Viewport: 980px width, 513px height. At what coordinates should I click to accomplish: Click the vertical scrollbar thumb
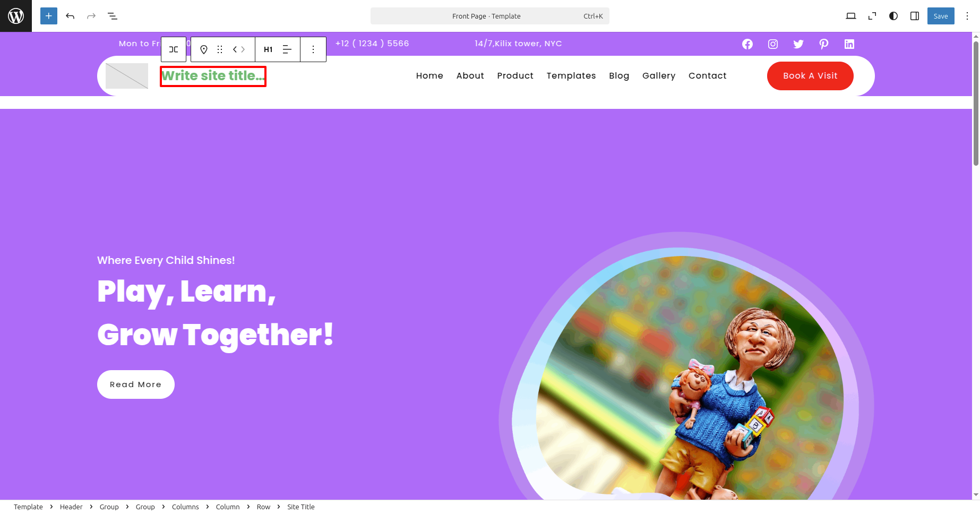coord(976,104)
